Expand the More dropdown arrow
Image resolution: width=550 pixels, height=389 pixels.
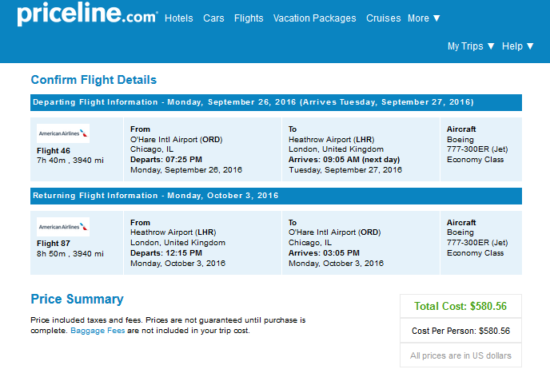(437, 18)
